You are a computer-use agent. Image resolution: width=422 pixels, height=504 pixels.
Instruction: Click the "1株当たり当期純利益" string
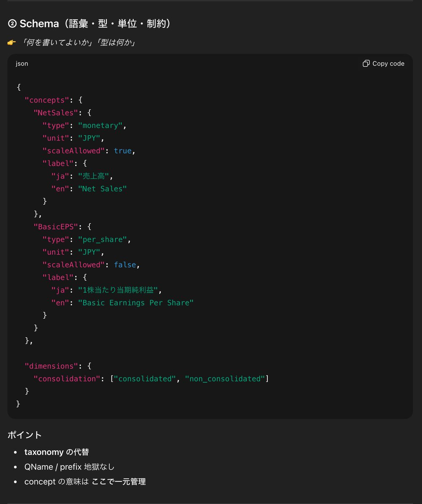tap(118, 290)
